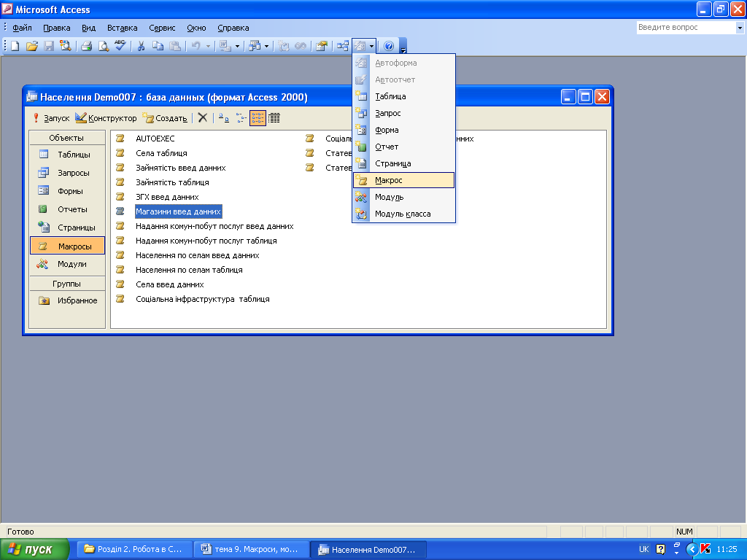Click the Analyze toolbar icon

[x=255, y=46]
